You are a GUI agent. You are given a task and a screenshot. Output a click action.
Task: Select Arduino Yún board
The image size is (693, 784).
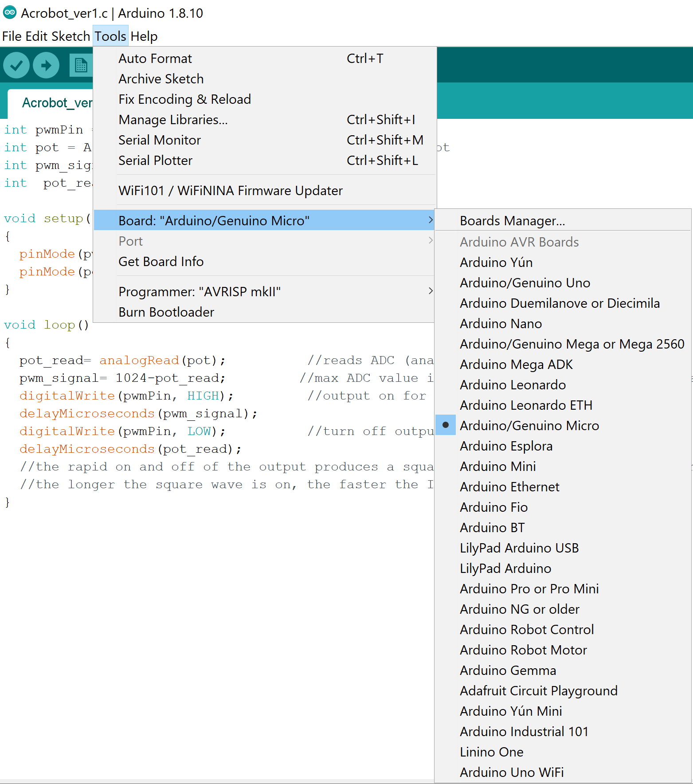tap(563, 262)
